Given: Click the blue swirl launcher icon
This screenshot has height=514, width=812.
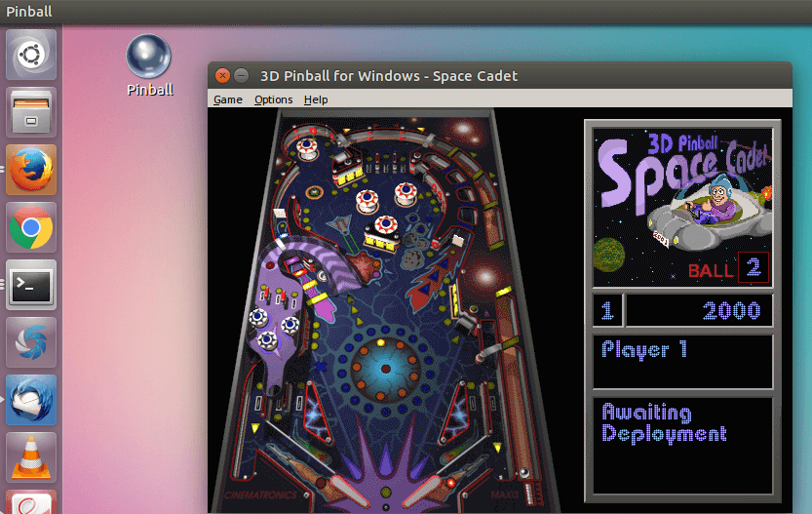Looking at the screenshot, I should click(x=31, y=342).
